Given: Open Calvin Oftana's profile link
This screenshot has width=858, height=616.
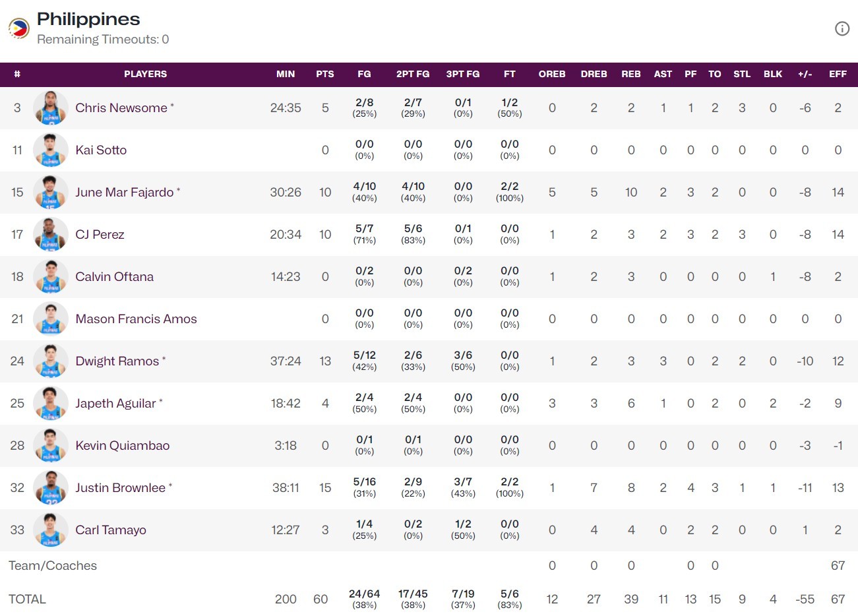Looking at the screenshot, I should click(x=115, y=277).
